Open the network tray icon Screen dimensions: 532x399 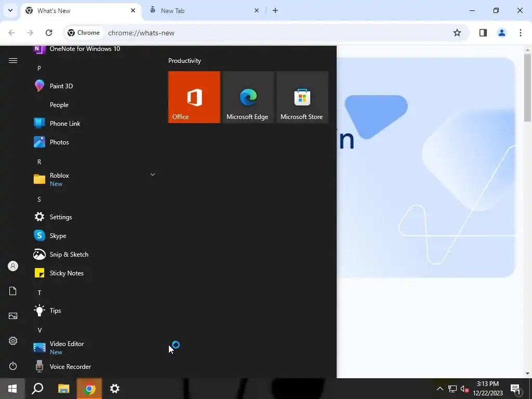pyautogui.click(x=453, y=389)
